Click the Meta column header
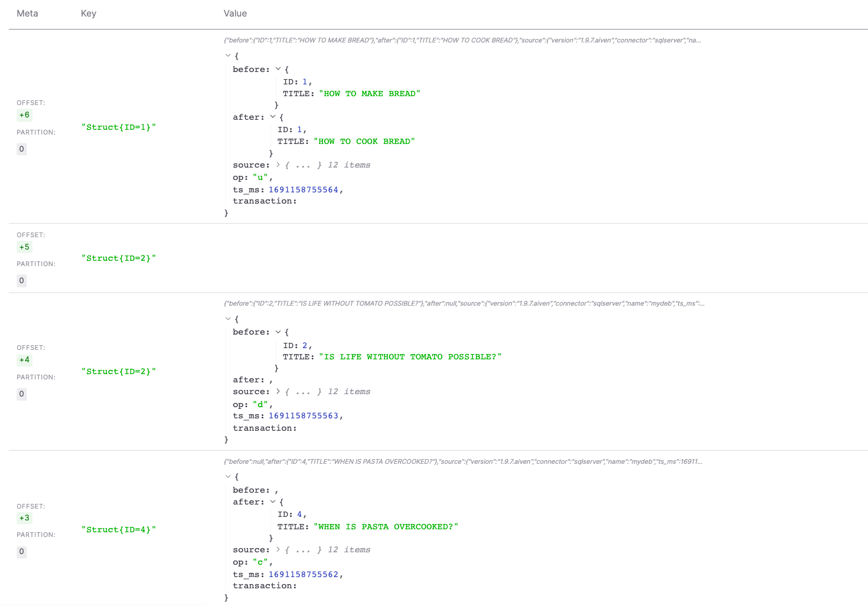868x606 pixels. coord(27,13)
